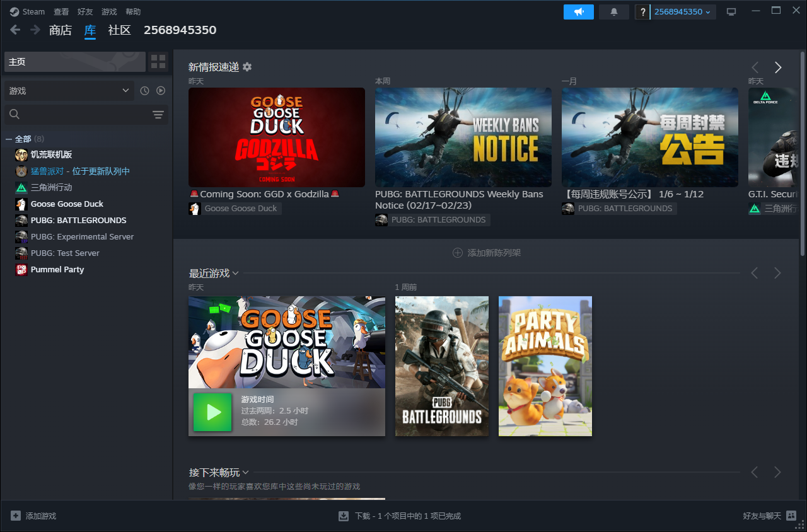Screen dimensions: 807x532
Task: Click previous arrow on 最近游戏 shelf
Action: coord(755,273)
